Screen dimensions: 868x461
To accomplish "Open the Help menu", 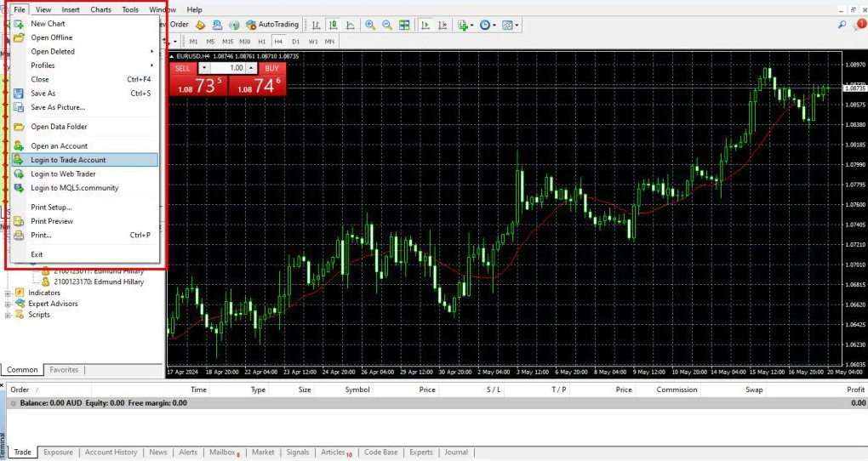I will coord(194,9).
